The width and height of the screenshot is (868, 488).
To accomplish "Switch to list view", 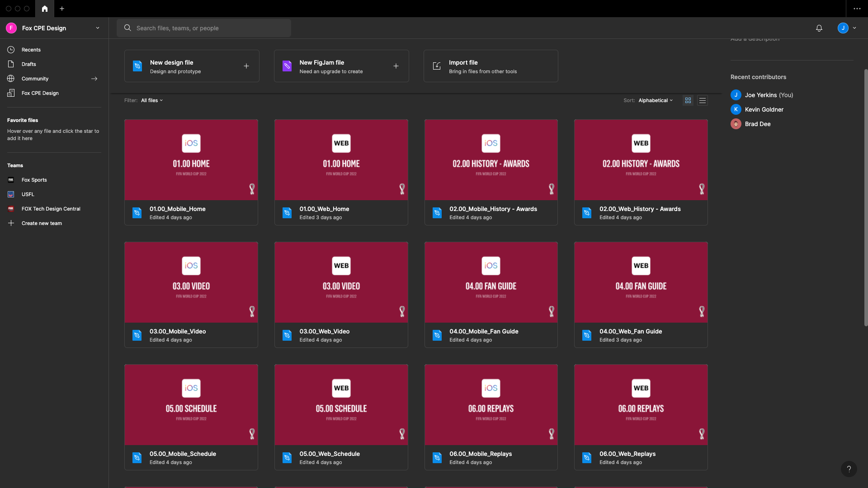I will [x=703, y=100].
